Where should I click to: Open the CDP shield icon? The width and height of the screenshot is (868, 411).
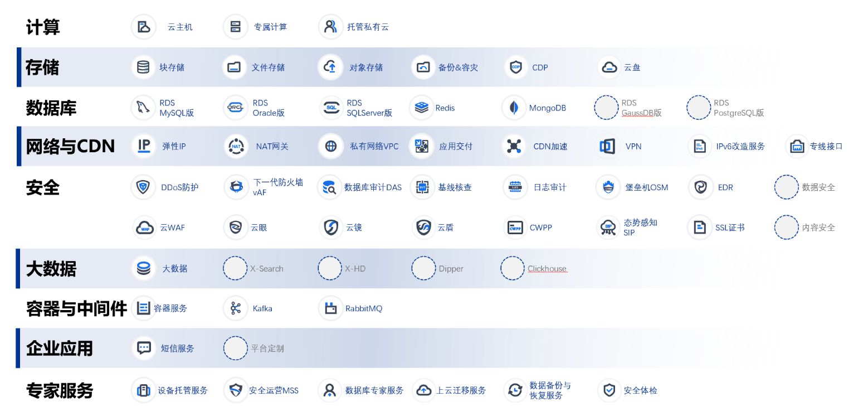(x=516, y=67)
